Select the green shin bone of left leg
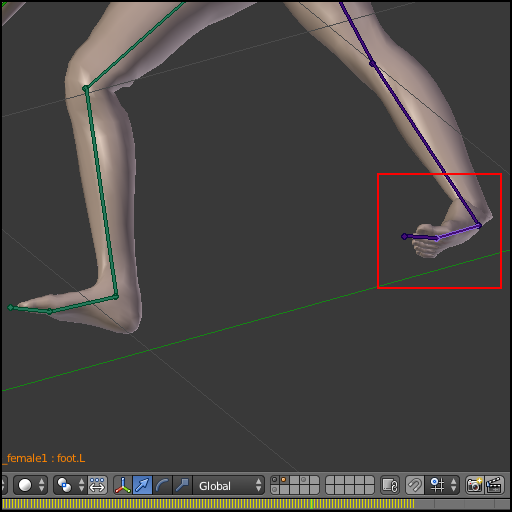This screenshot has width=512, height=512. click(x=101, y=193)
